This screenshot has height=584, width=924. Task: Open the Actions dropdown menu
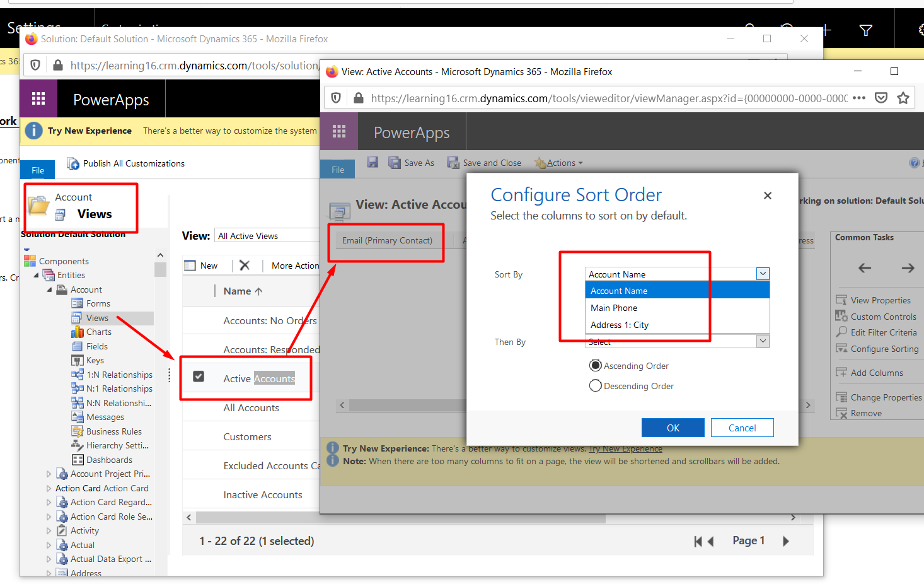[x=559, y=163]
